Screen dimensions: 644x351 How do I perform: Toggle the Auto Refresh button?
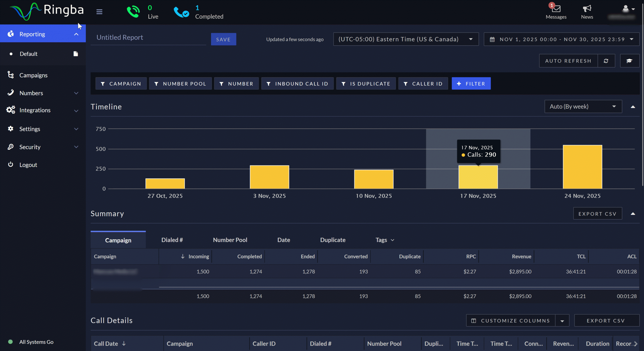point(568,61)
